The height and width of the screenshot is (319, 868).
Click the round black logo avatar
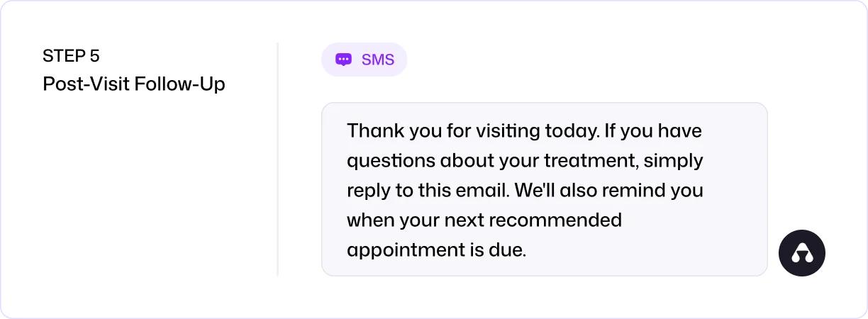[802, 252]
